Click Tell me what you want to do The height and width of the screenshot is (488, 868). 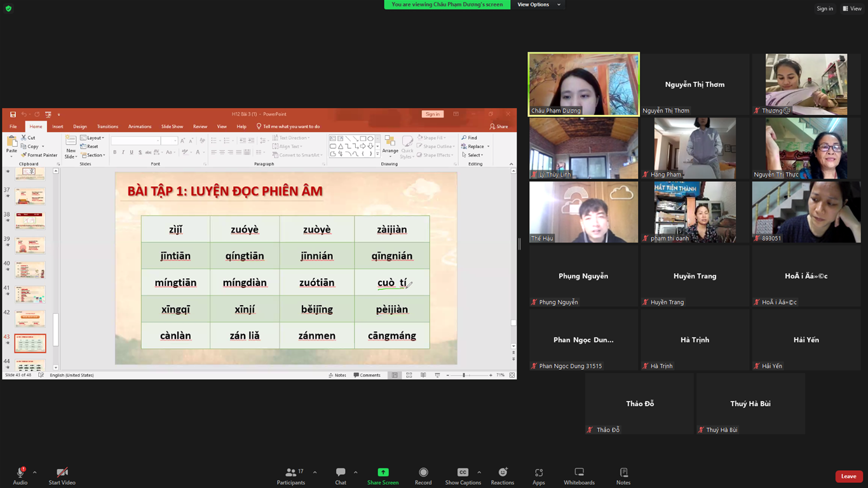click(x=288, y=126)
